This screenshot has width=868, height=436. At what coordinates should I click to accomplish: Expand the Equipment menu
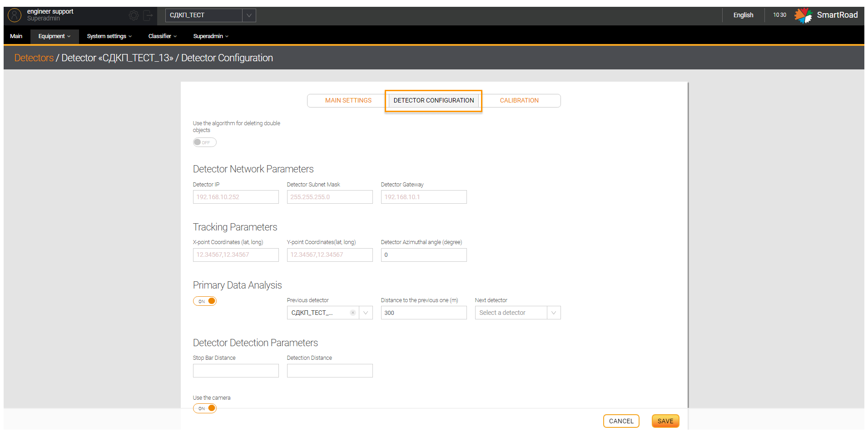[55, 36]
